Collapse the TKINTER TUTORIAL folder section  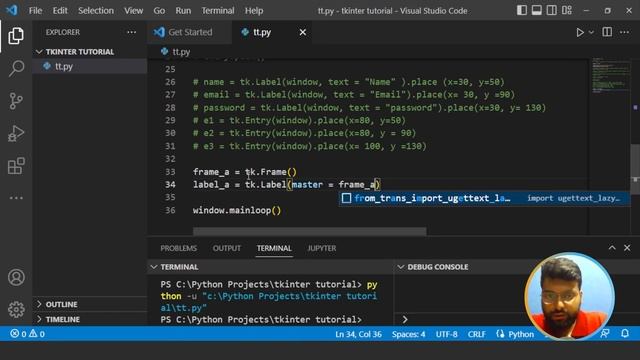click(x=90, y=52)
